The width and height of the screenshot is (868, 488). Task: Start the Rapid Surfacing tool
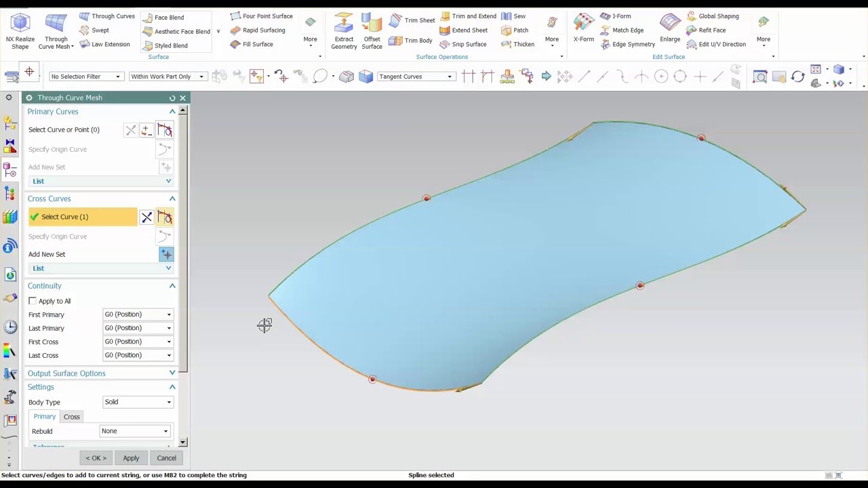tap(257, 30)
